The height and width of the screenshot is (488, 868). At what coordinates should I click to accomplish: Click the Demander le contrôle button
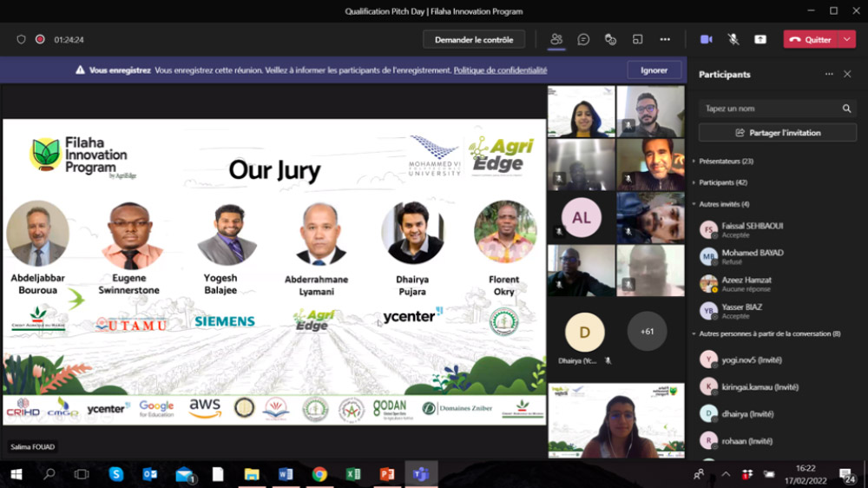[474, 39]
